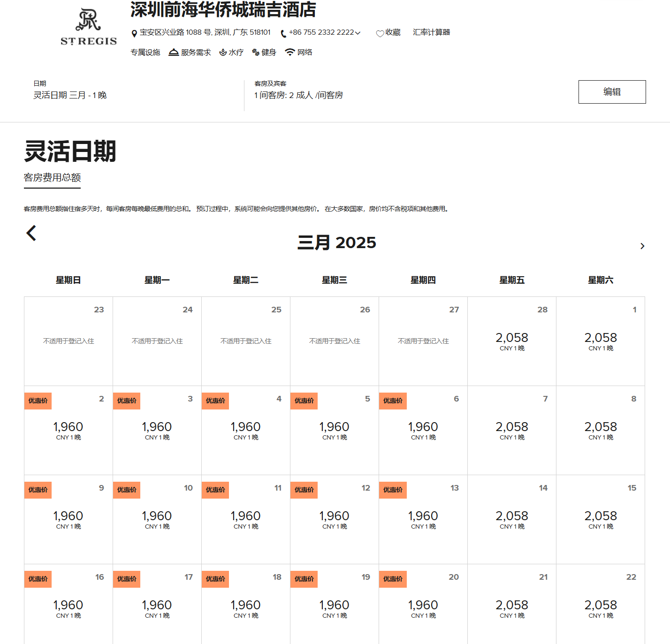
Task: Click the heart favorite icon
Action: coord(380,33)
